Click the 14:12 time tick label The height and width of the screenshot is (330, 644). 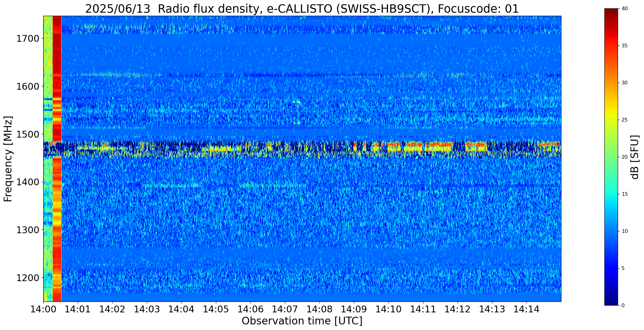(457, 309)
